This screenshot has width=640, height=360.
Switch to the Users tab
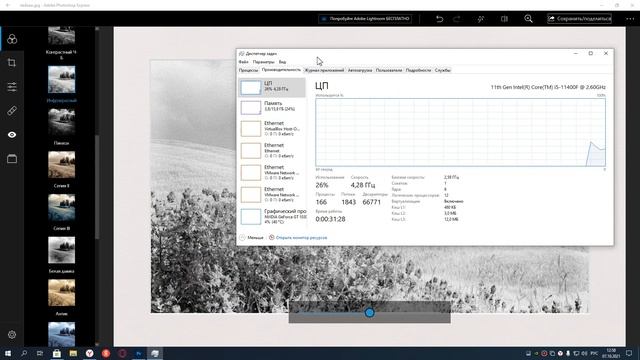(x=389, y=70)
